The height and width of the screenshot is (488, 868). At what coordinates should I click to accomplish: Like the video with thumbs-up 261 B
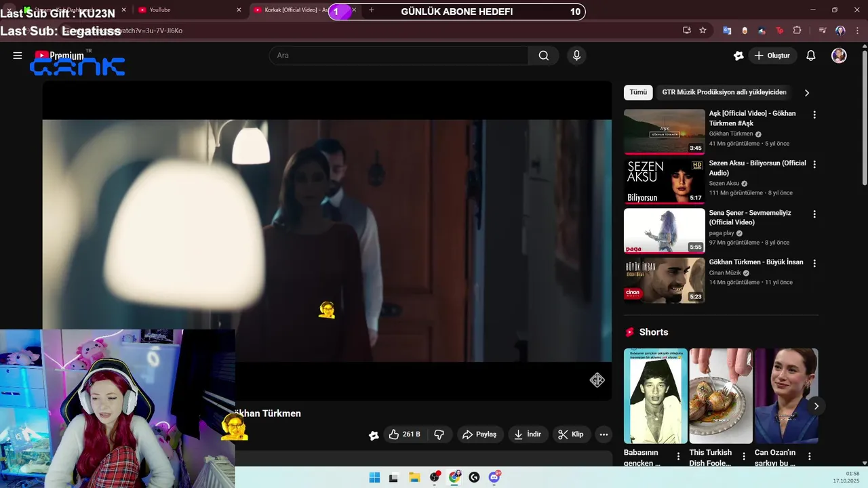(404, 434)
